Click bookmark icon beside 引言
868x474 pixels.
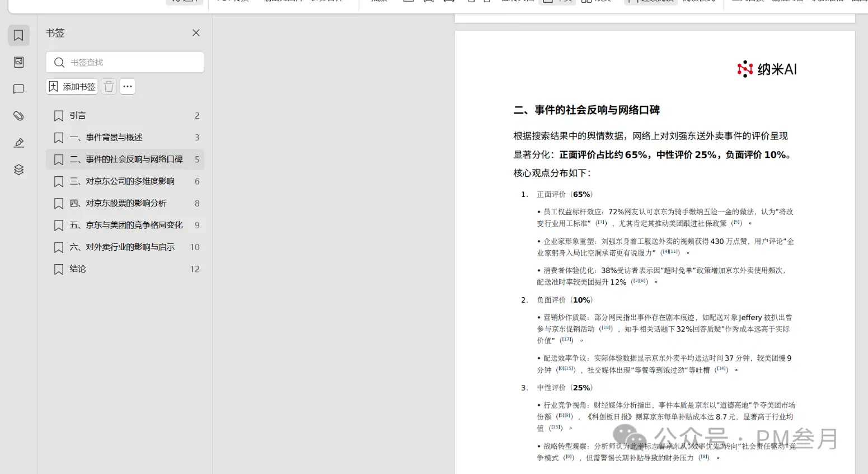click(x=59, y=116)
